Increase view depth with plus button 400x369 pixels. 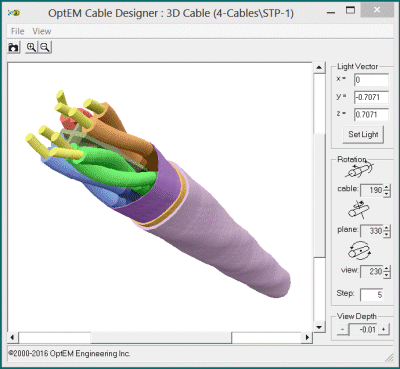pos(383,330)
